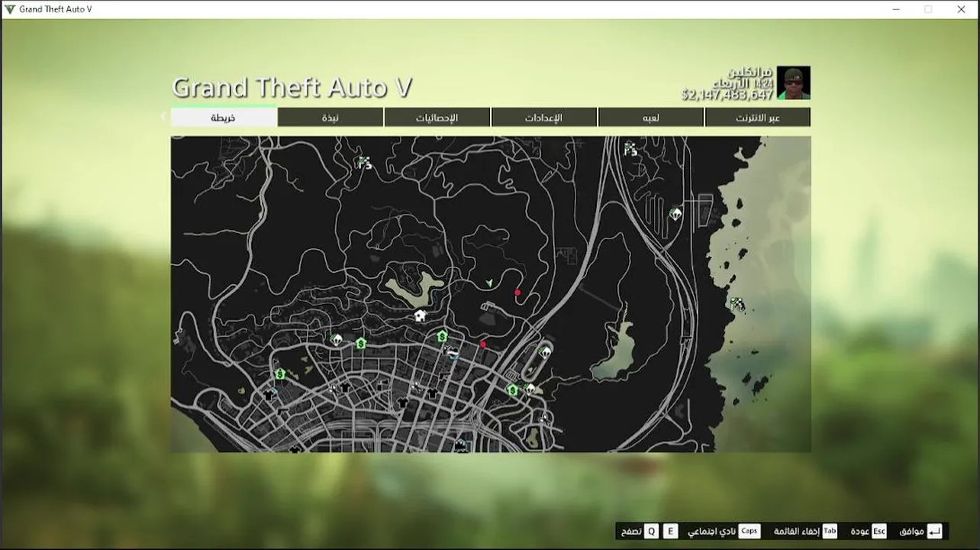Go to the لعبة game tab

coord(651,117)
